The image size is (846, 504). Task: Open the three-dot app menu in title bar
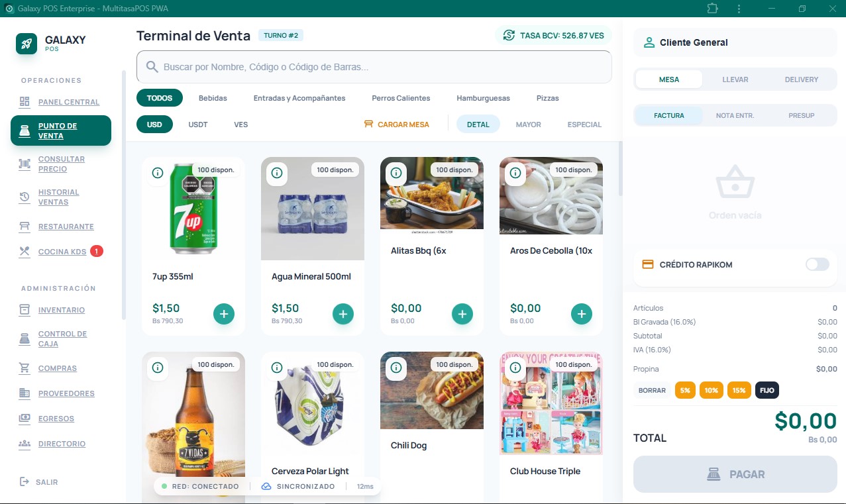[x=739, y=9]
